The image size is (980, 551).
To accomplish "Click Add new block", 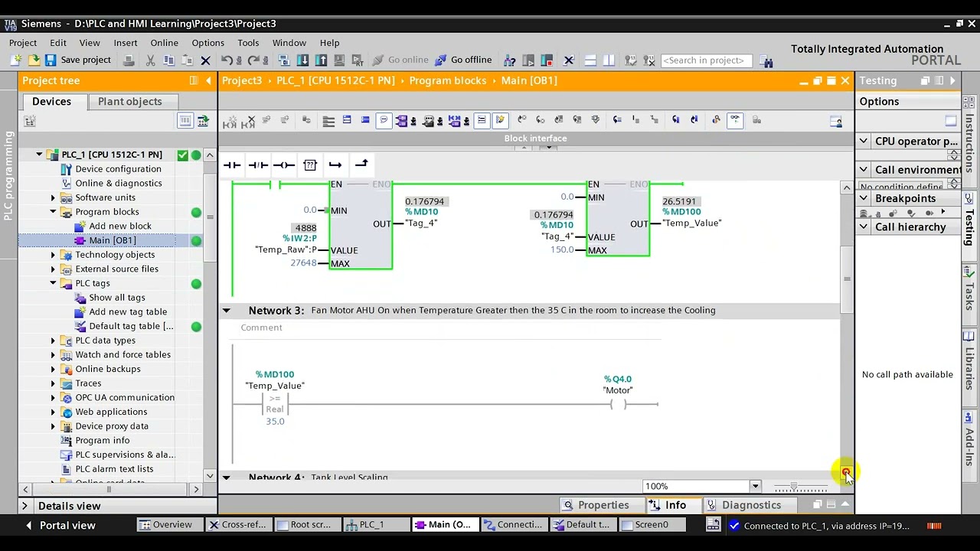I will [x=120, y=227].
